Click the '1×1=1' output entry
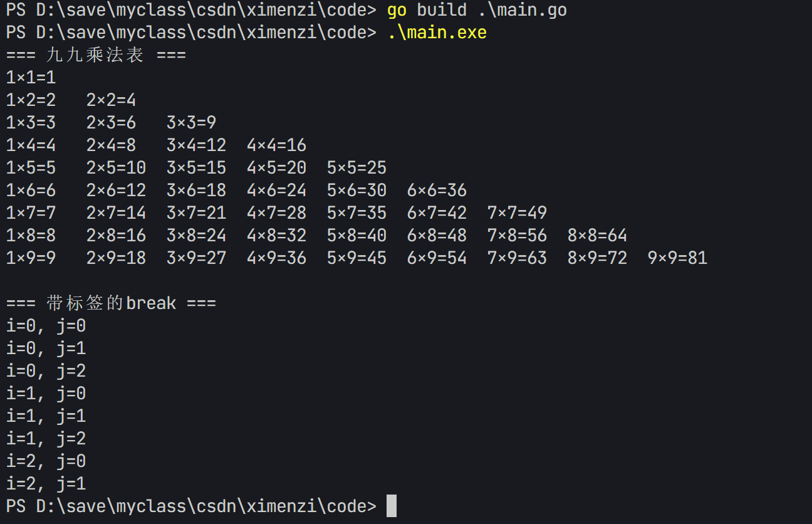The image size is (812, 524). [x=31, y=78]
